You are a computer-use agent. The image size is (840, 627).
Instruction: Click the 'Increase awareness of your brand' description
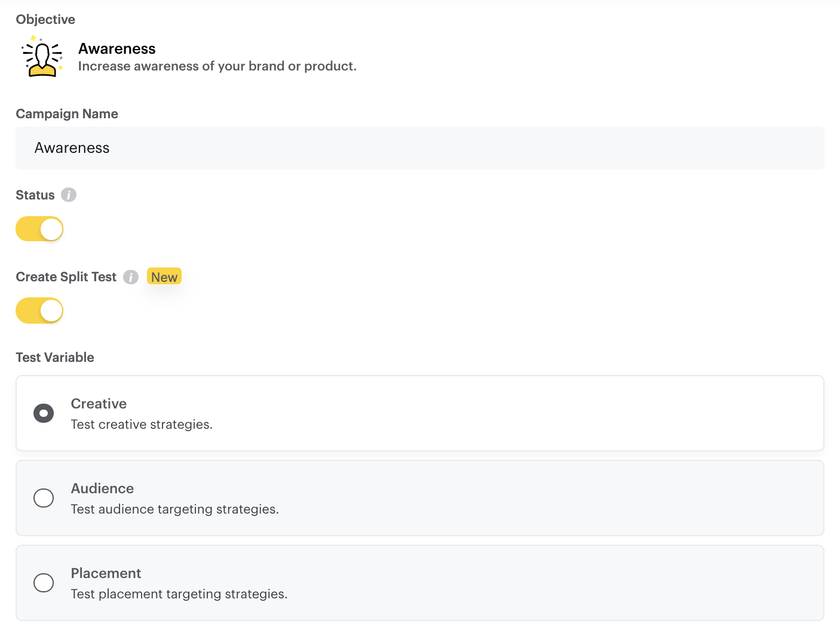point(217,66)
